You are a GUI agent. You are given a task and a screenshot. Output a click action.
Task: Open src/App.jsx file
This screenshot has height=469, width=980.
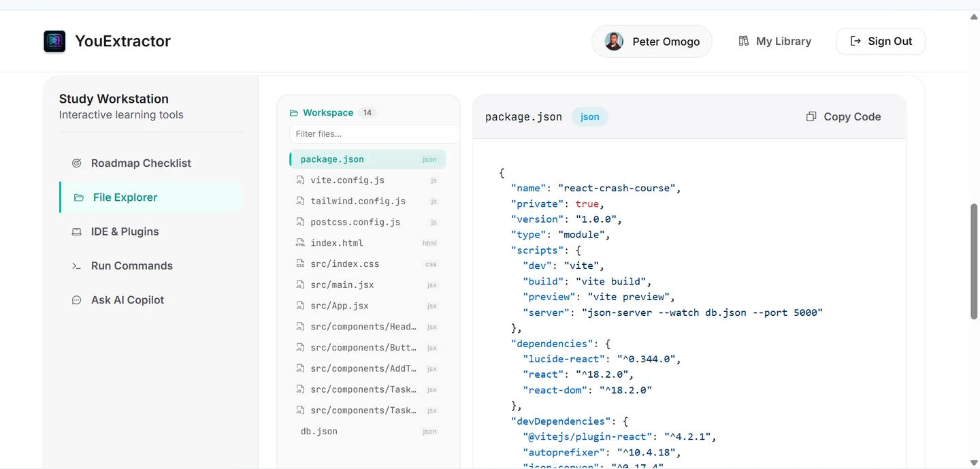[367, 306]
